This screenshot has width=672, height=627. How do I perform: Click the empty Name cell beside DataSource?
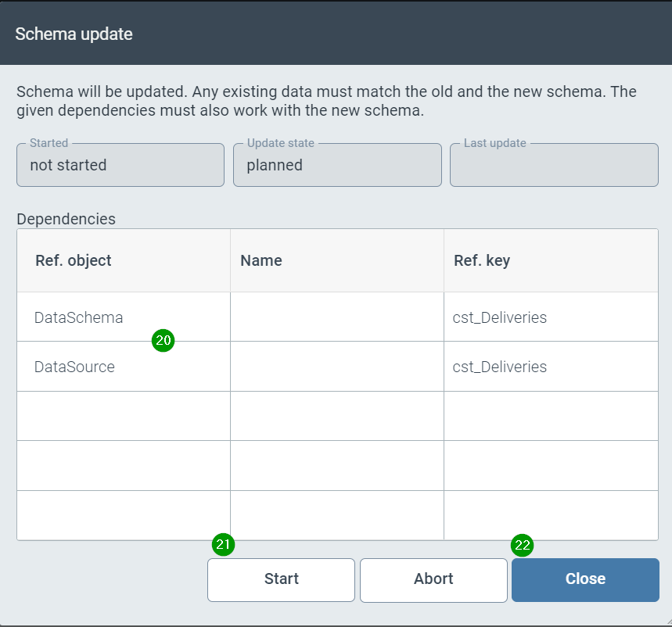336,367
